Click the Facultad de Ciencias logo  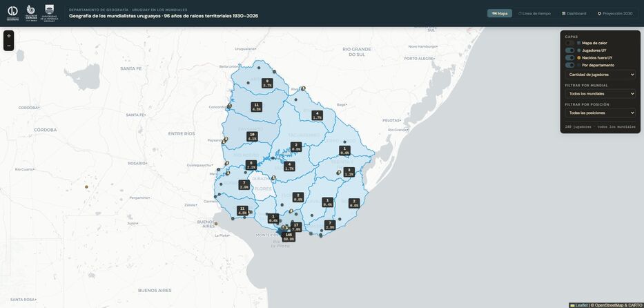pos(31,12)
